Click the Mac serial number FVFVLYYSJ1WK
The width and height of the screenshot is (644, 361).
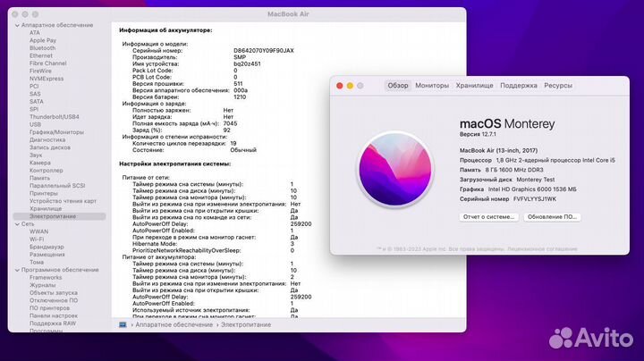pyautogui.click(x=535, y=199)
